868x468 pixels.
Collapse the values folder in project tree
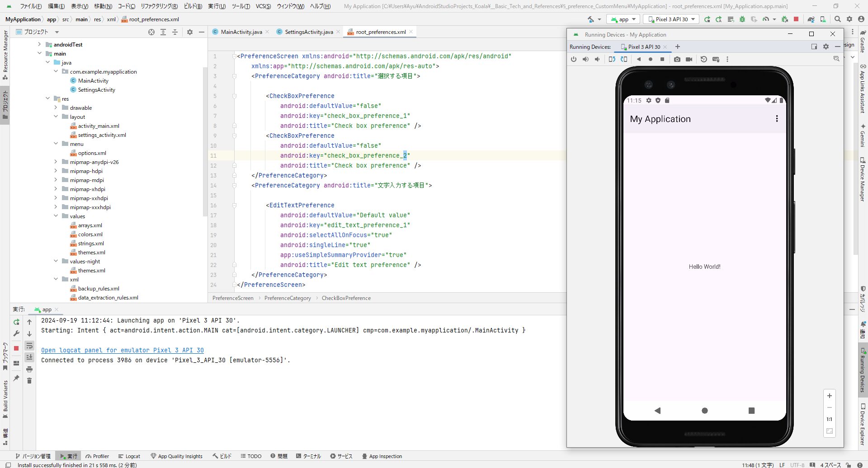[56, 216]
